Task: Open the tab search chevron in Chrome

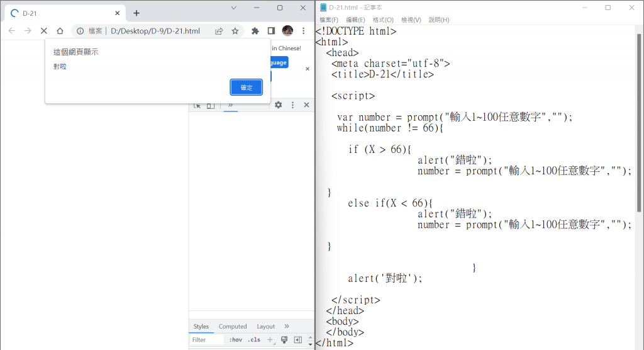Action: coord(234,8)
